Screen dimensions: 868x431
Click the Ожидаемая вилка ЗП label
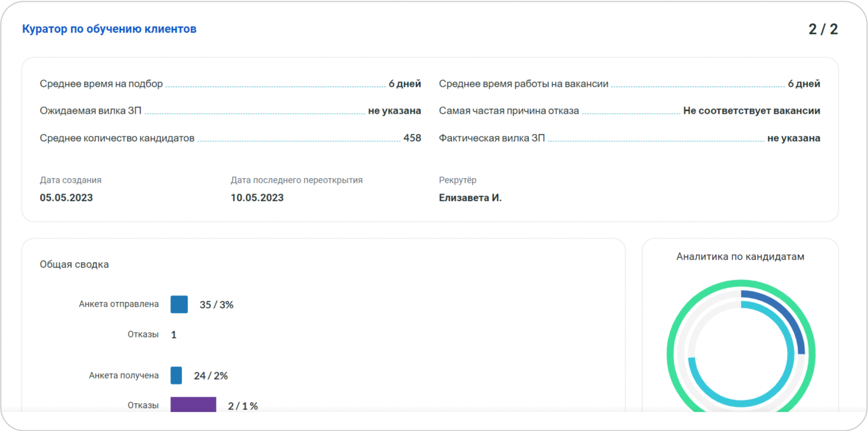click(91, 111)
